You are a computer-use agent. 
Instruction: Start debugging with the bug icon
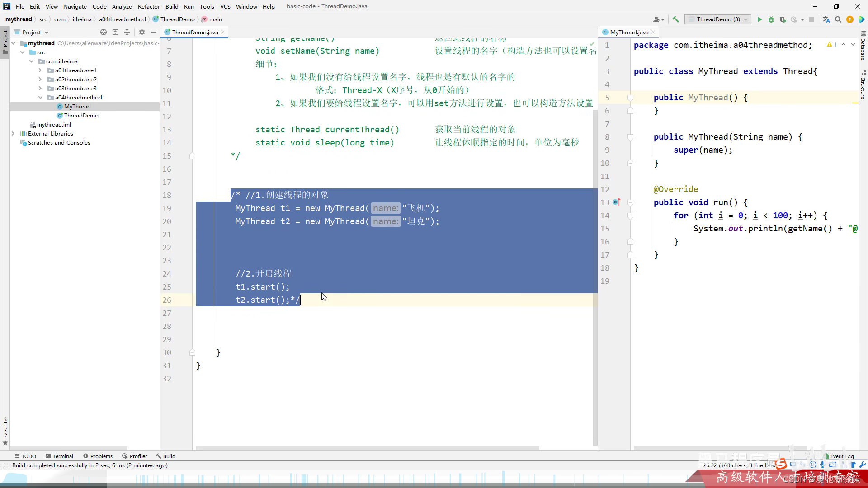tap(771, 19)
